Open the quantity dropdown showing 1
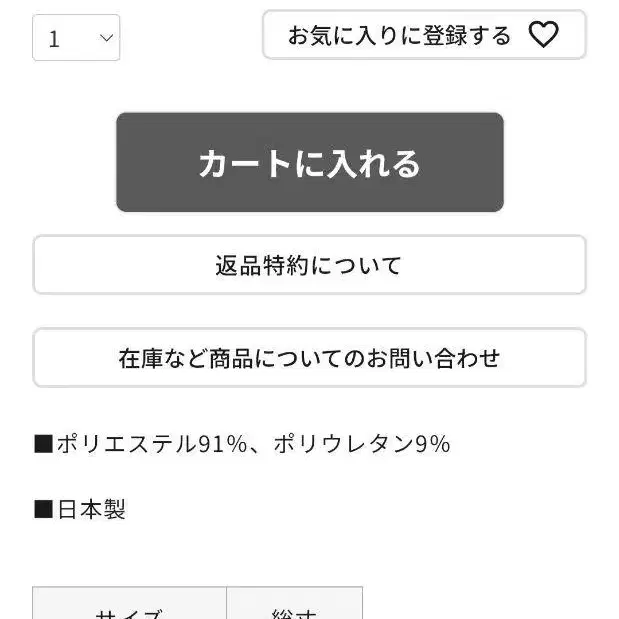 pyautogui.click(x=76, y=38)
